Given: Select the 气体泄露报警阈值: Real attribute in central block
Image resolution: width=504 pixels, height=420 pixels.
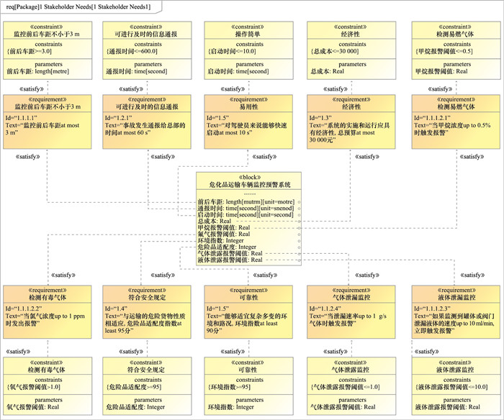Looking at the screenshot, I should [230, 253].
